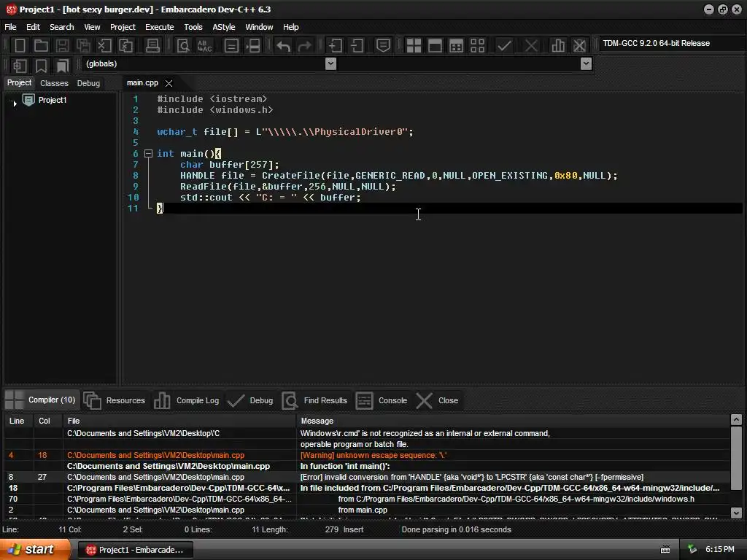
Task: Click the Message column header
Action: pyautogui.click(x=513, y=421)
